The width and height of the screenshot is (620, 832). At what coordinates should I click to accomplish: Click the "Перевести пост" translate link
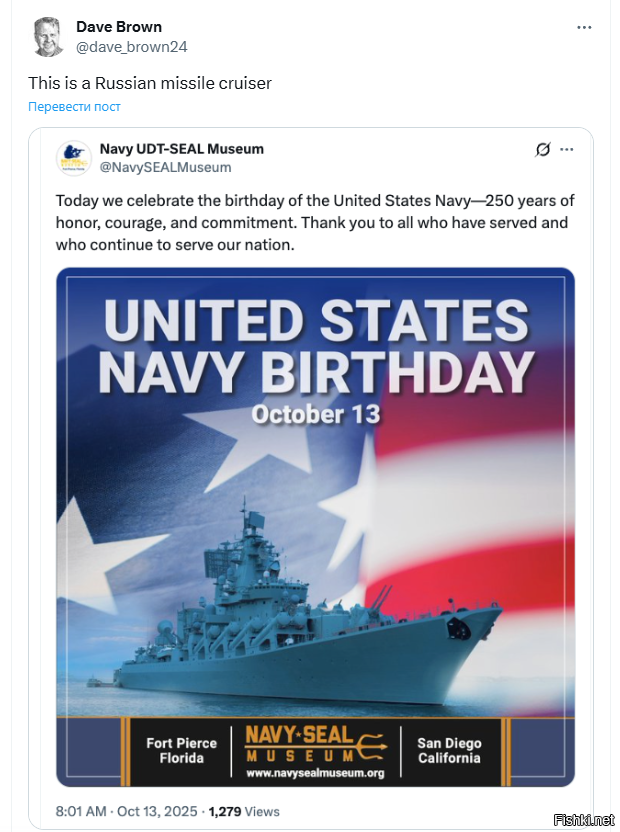pyautogui.click(x=75, y=107)
